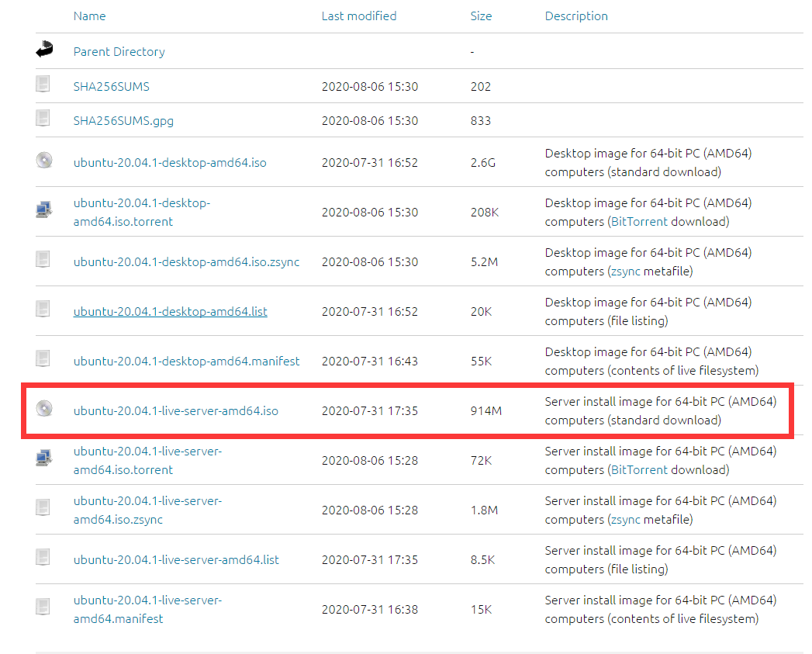Viewport: 812px width, 654px height.
Task: Click the 2020-07-31 16:43 modified date
Action: pyautogui.click(x=370, y=362)
